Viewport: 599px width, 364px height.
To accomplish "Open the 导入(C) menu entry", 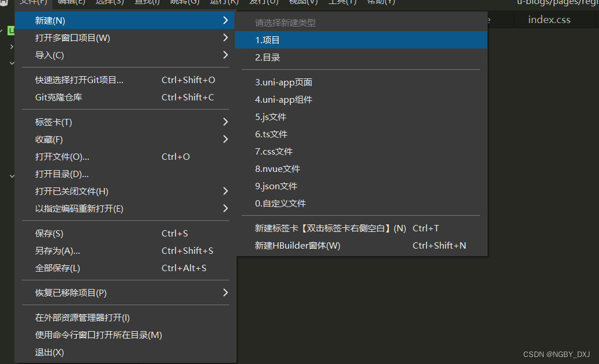I will 125,55.
